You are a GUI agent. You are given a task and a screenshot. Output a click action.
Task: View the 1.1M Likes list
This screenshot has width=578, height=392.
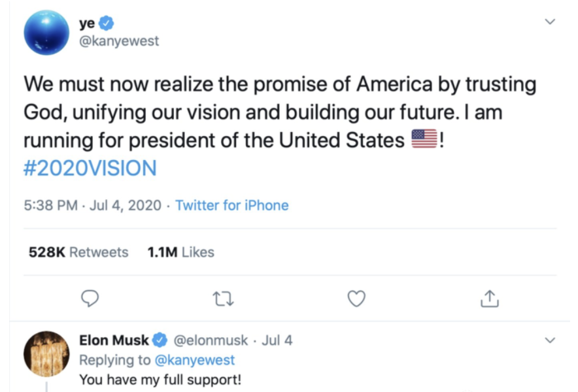point(181,252)
